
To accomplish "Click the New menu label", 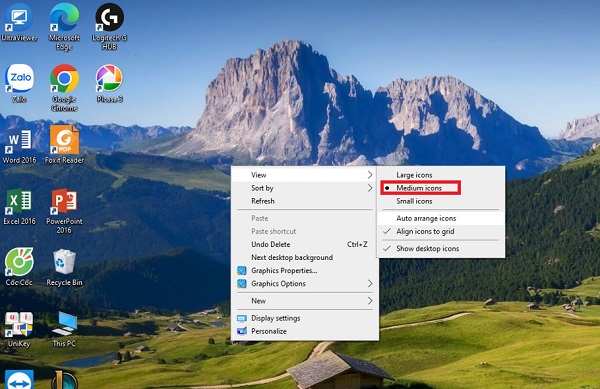I will [x=258, y=301].
